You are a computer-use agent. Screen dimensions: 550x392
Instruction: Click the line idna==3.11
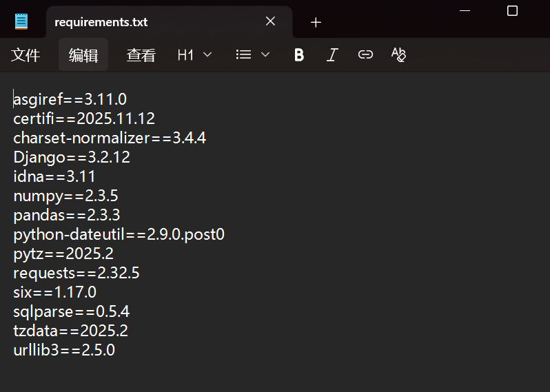tap(54, 176)
